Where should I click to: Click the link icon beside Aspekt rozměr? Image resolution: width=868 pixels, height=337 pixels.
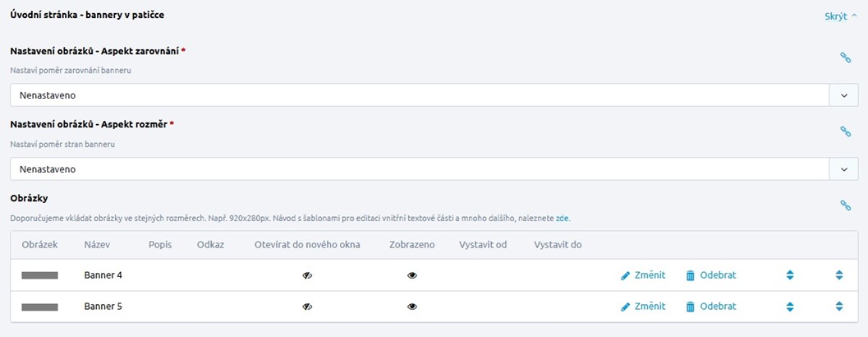click(845, 131)
